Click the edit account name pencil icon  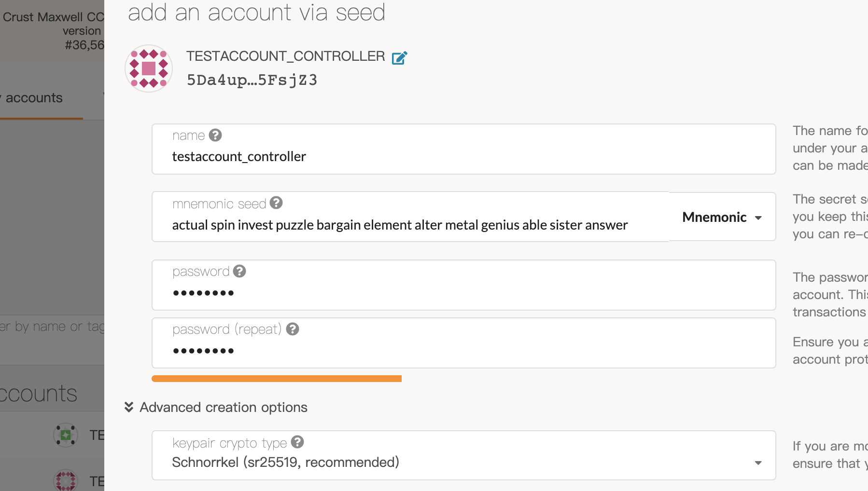point(399,58)
